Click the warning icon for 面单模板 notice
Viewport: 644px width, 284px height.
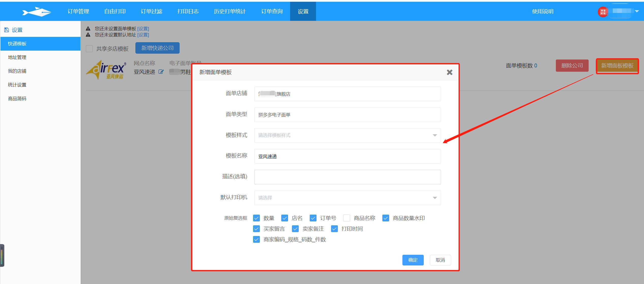point(88,29)
